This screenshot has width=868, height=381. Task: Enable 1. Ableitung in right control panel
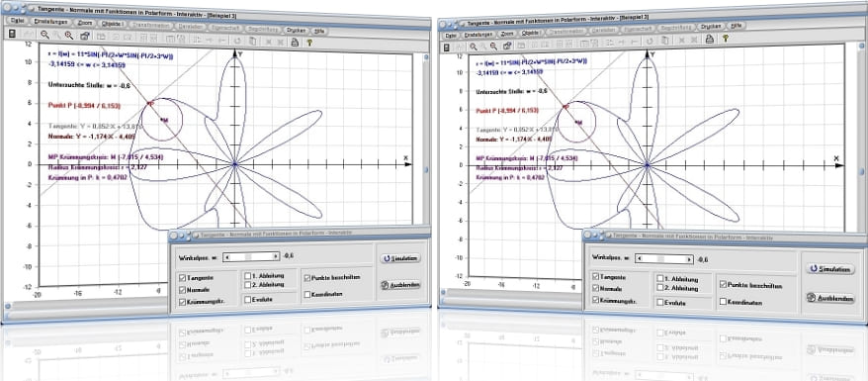coord(659,278)
